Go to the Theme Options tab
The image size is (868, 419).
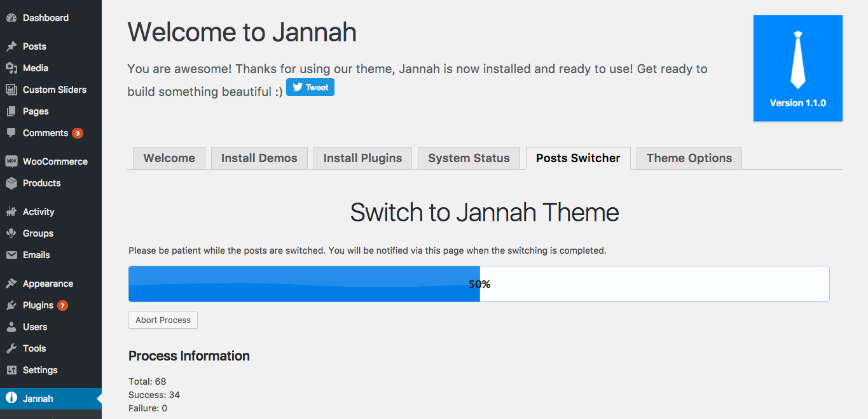pos(689,158)
